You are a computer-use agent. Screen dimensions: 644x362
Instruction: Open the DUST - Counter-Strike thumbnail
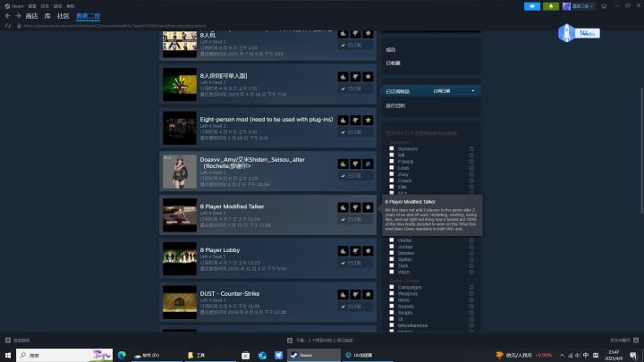coord(180,302)
